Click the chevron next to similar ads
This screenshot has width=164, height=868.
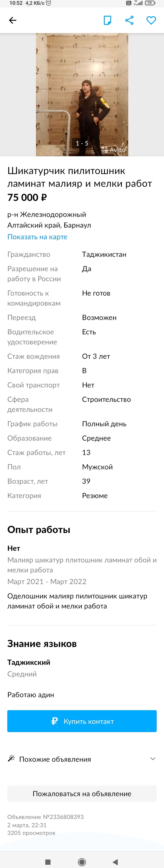pos(153,759)
